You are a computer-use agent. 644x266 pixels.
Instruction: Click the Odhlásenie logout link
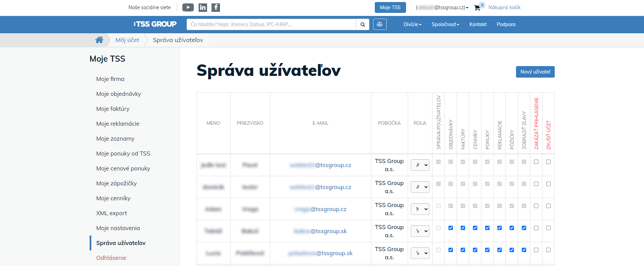(x=111, y=258)
